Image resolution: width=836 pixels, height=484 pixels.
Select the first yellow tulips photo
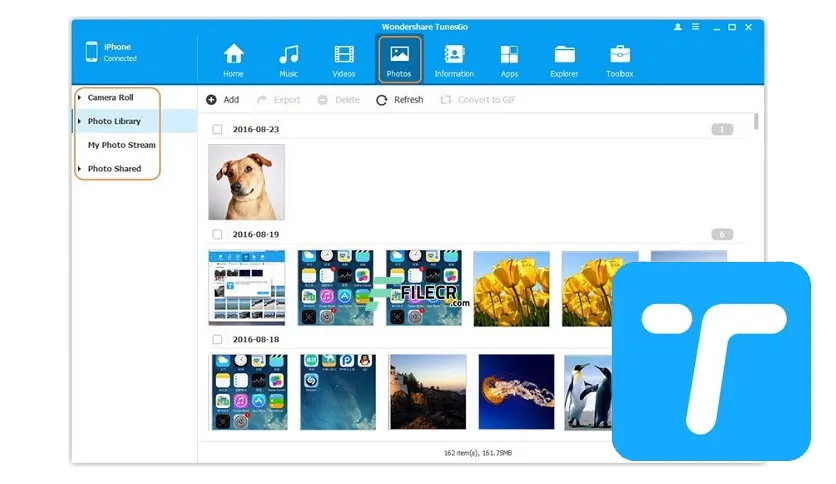(x=511, y=288)
